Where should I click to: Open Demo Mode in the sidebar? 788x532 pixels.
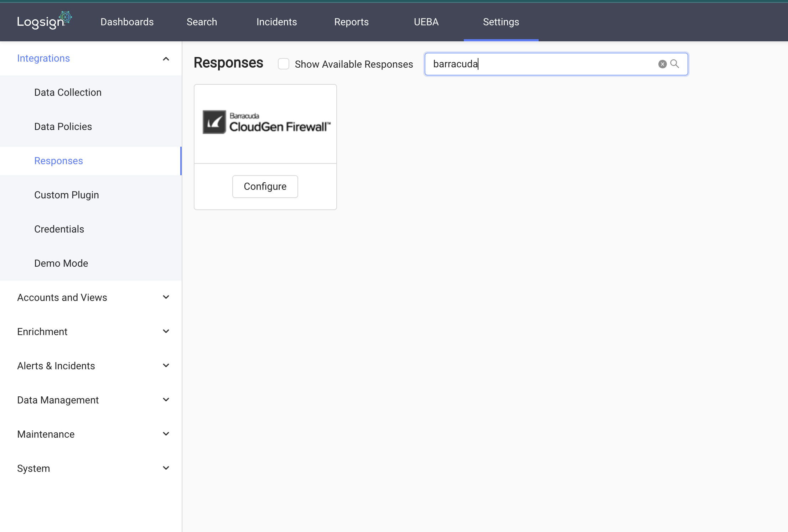pyautogui.click(x=91, y=264)
